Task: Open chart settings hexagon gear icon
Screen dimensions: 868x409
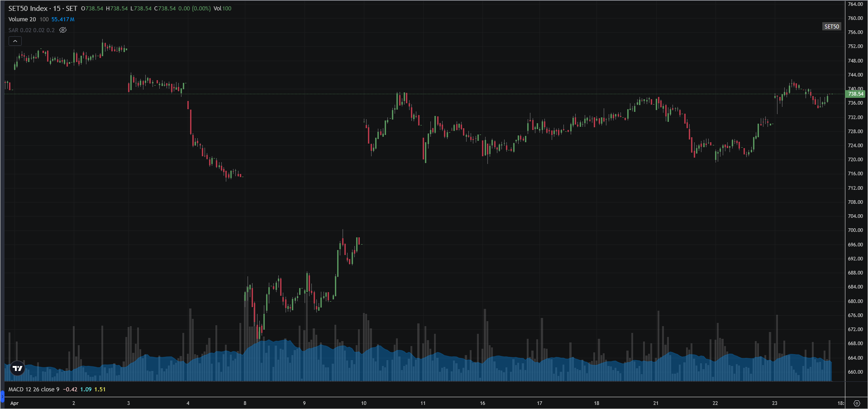Action: pyautogui.click(x=857, y=403)
